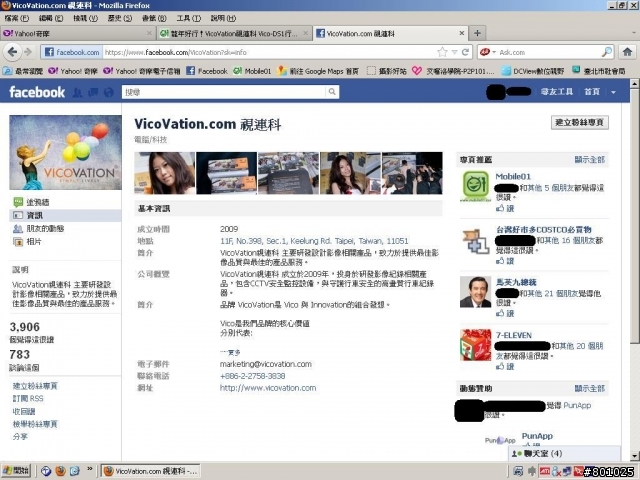Image resolution: width=640 pixels, height=480 pixels.
Task: Click the http://www.vicovation.com website link
Action: click(268, 388)
